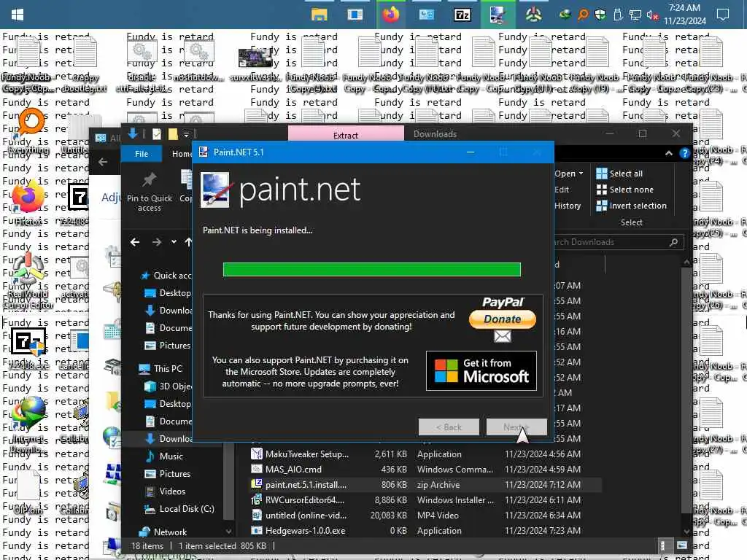Open Customize Quick Access Toolbar dropdown
Screen dimensions: 747x560
tap(186, 135)
